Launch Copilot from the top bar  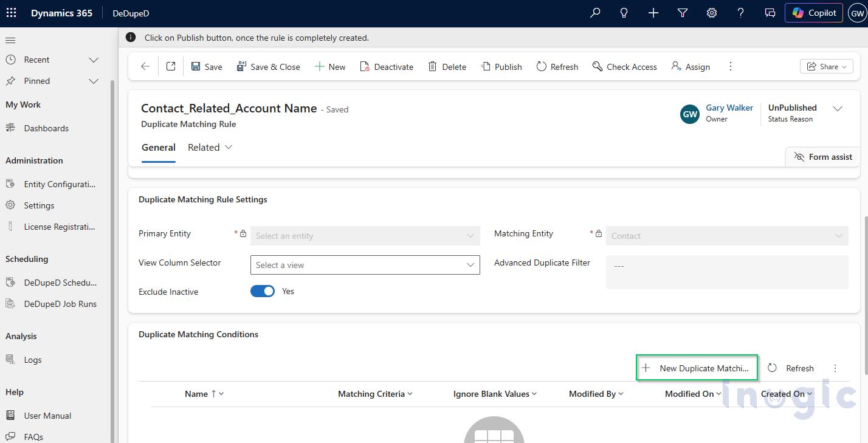pyautogui.click(x=813, y=12)
